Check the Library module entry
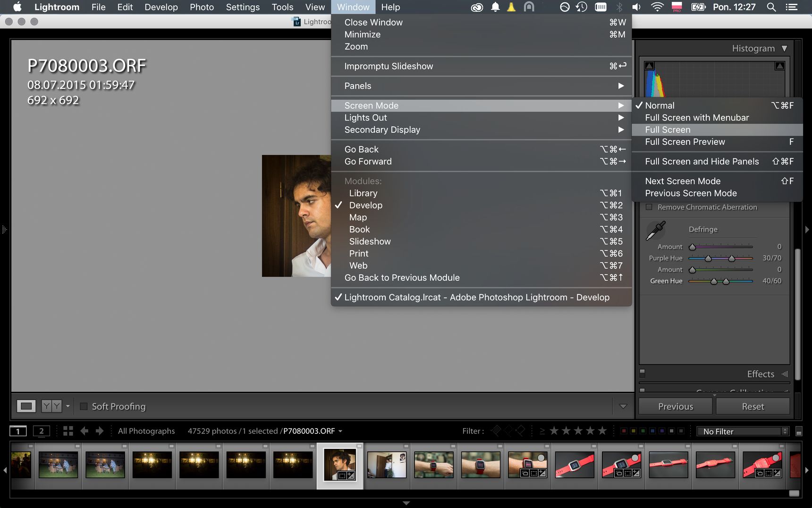This screenshot has width=812, height=508. tap(482, 193)
